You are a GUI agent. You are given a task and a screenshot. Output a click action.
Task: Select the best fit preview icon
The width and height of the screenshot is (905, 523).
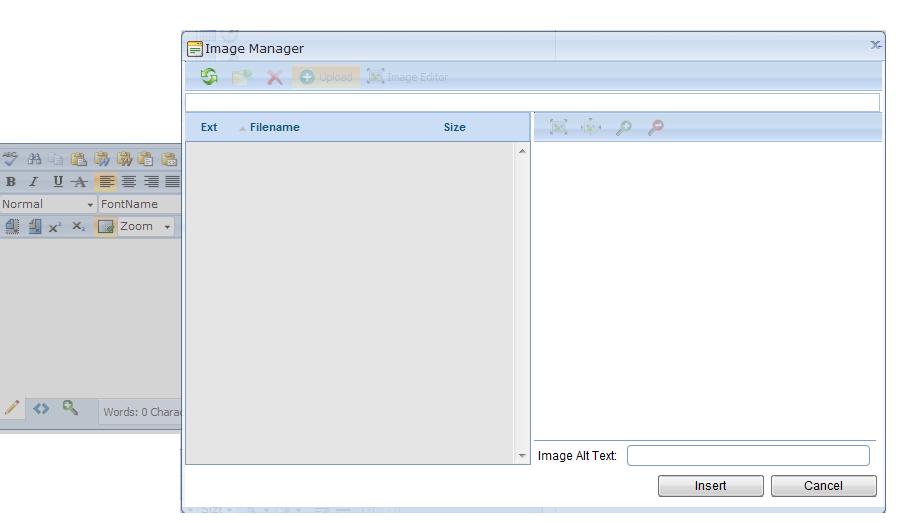click(558, 127)
